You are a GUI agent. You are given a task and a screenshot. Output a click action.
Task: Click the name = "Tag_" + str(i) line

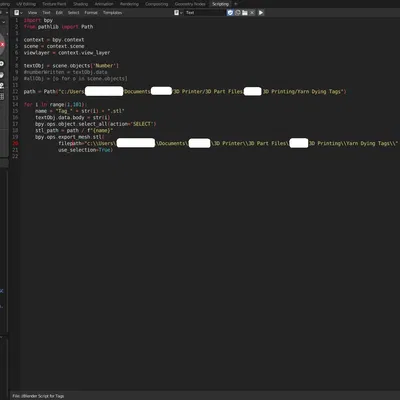click(x=80, y=111)
